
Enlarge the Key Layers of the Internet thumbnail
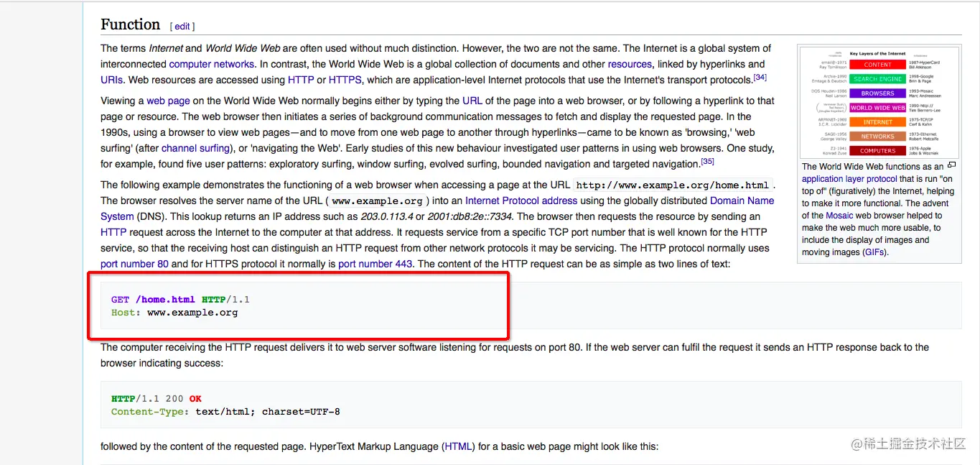tap(879, 103)
